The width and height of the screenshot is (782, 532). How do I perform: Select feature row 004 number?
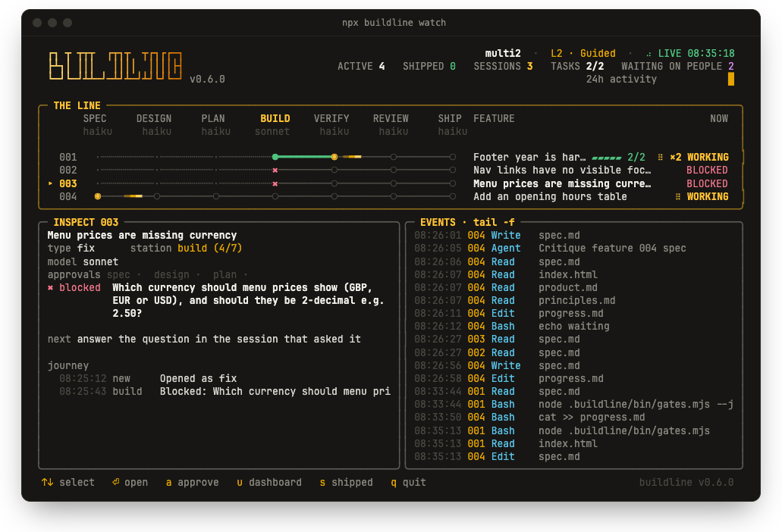tap(68, 197)
